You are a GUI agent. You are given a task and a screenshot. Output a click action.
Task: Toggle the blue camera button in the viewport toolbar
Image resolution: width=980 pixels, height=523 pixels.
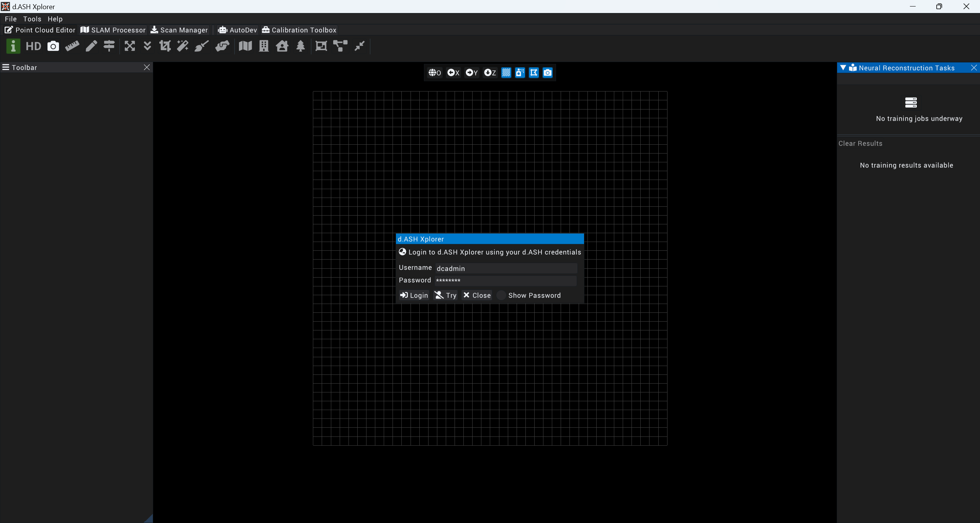tap(548, 73)
